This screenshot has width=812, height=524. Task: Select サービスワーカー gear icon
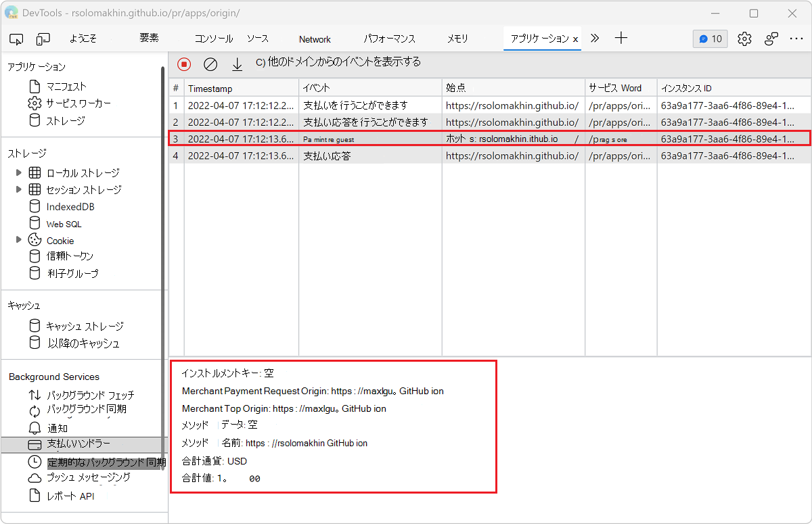[35, 103]
